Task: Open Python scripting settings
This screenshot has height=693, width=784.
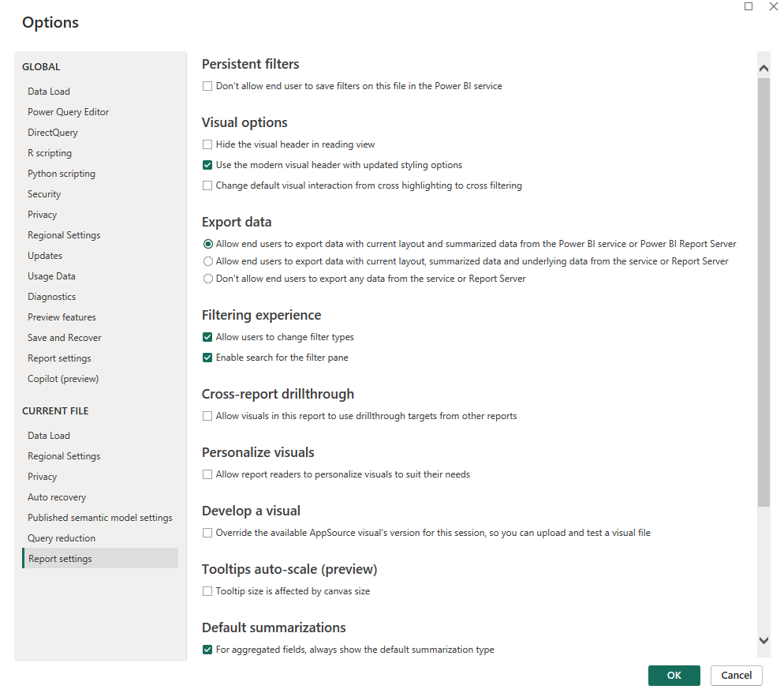Action: click(x=61, y=173)
